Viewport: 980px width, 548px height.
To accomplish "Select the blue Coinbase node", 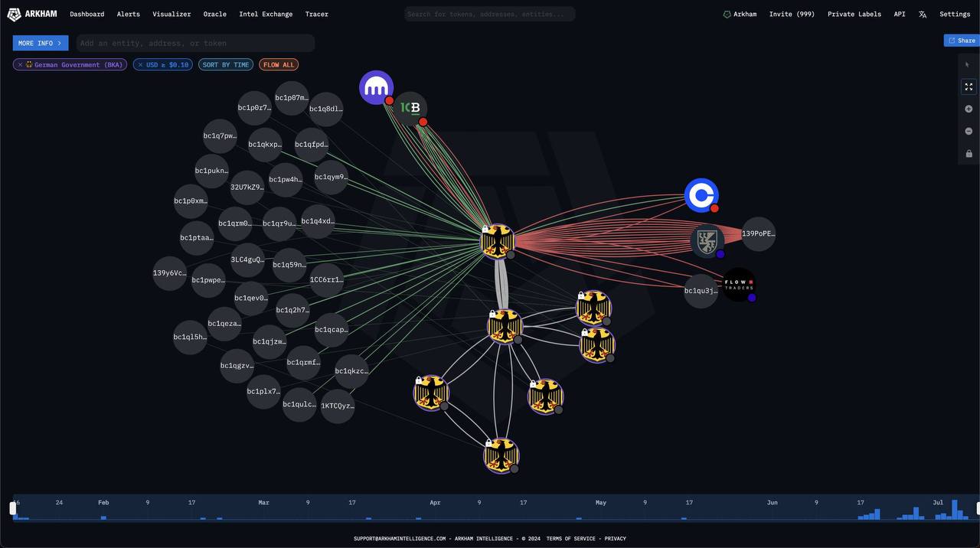I will point(701,195).
